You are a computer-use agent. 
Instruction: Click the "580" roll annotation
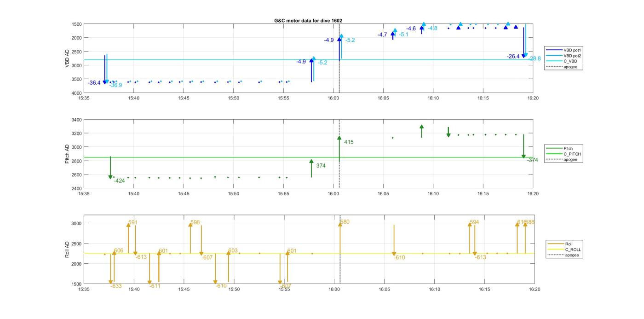pyautogui.click(x=345, y=222)
